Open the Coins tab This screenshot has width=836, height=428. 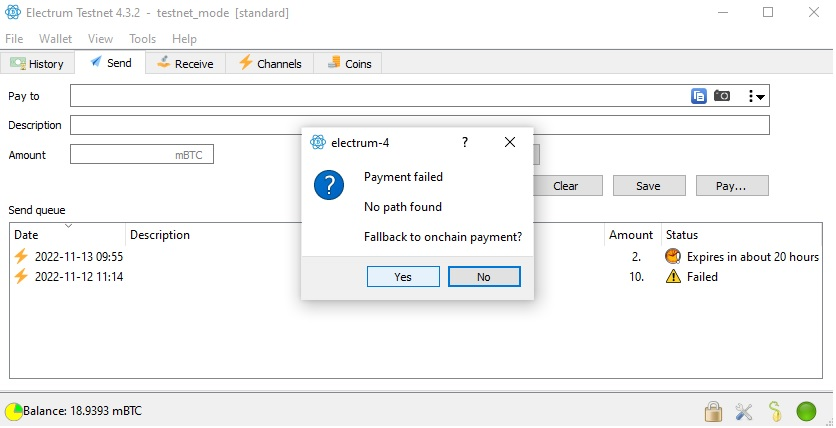[x=348, y=63]
